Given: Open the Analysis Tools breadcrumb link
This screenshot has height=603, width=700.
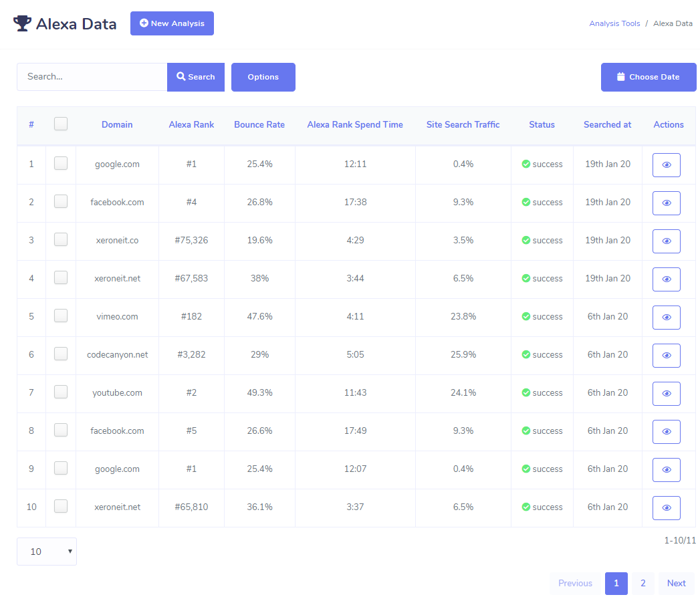Looking at the screenshot, I should 614,23.
